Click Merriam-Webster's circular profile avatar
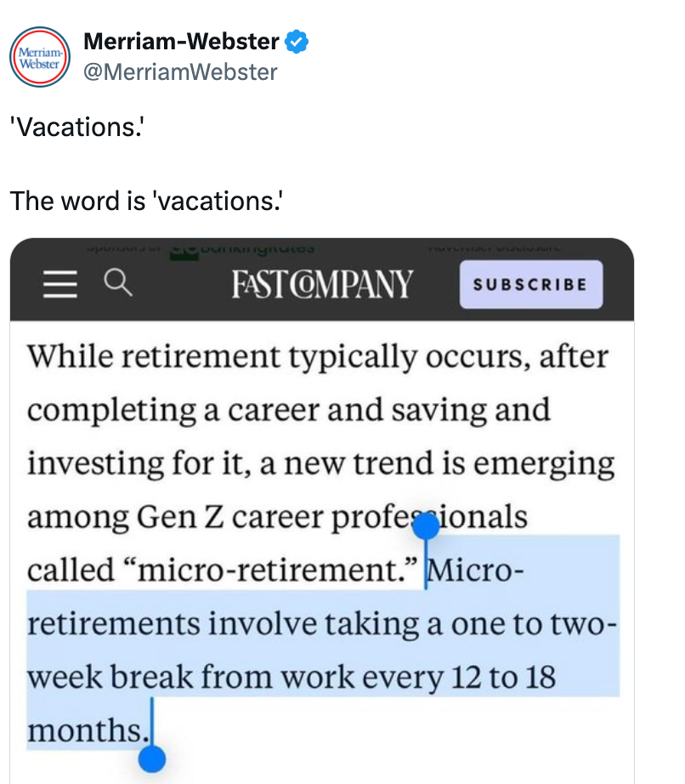Viewport: 685px width, 784px height. coord(40,56)
